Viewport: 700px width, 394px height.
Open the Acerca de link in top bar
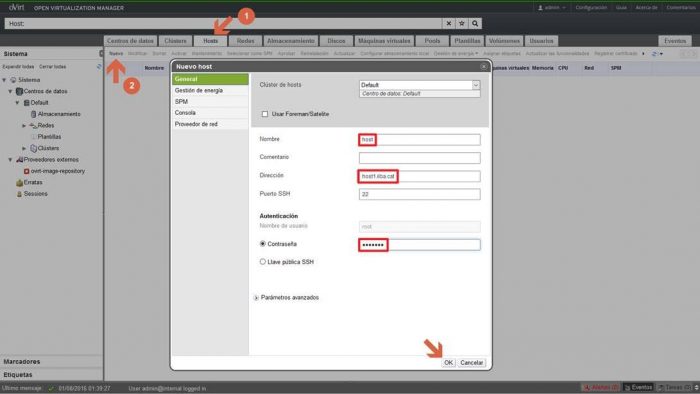click(646, 8)
